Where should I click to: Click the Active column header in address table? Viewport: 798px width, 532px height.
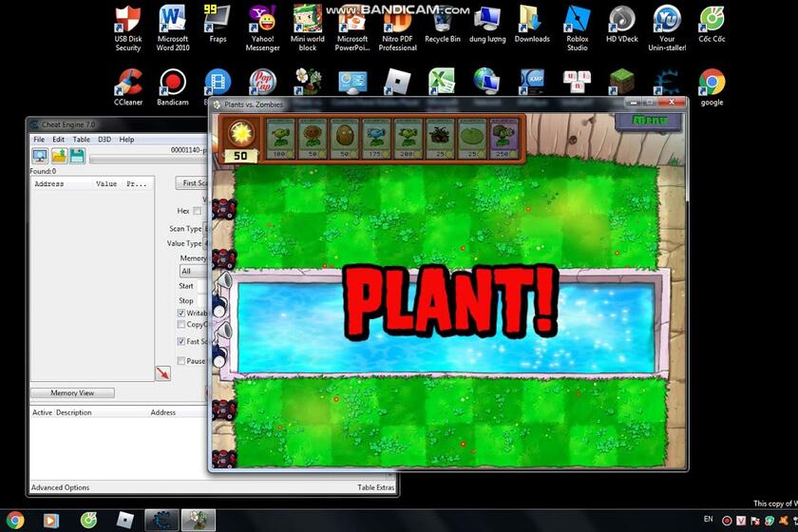(42, 413)
